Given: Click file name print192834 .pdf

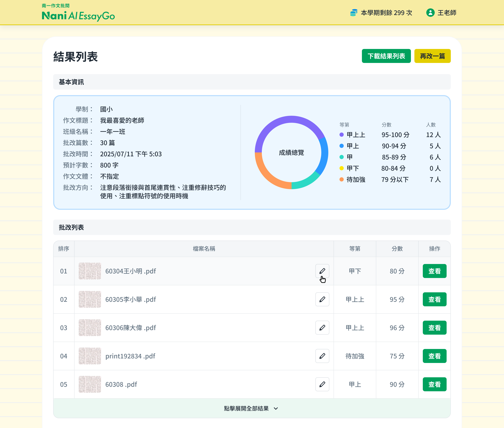Looking at the screenshot, I should tap(130, 356).
